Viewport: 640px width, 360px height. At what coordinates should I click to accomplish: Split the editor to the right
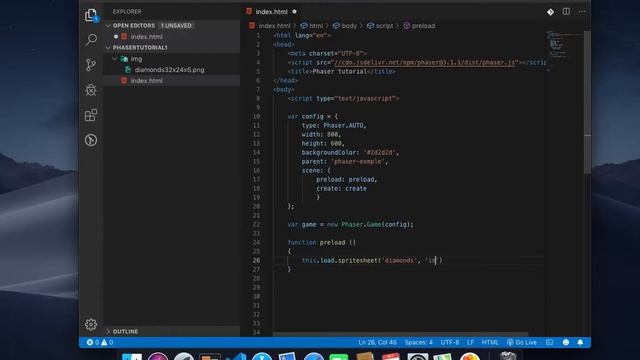(566, 11)
